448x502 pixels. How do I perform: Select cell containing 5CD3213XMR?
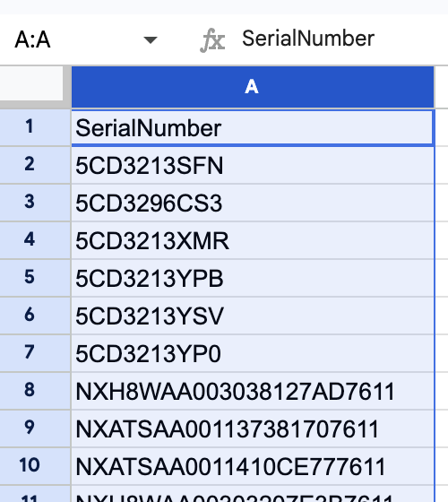click(x=253, y=240)
